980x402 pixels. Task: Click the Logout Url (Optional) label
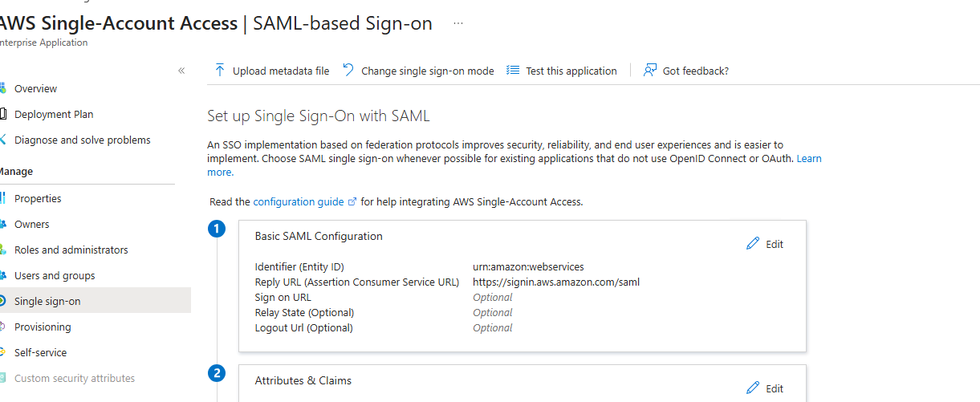pyautogui.click(x=304, y=327)
